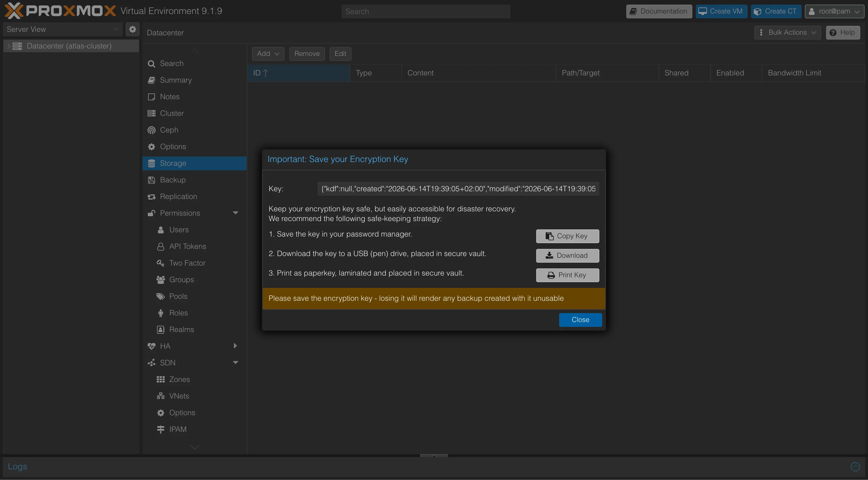Click the Two Factor key icon
The width and height of the screenshot is (868, 480).
point(160,263)
